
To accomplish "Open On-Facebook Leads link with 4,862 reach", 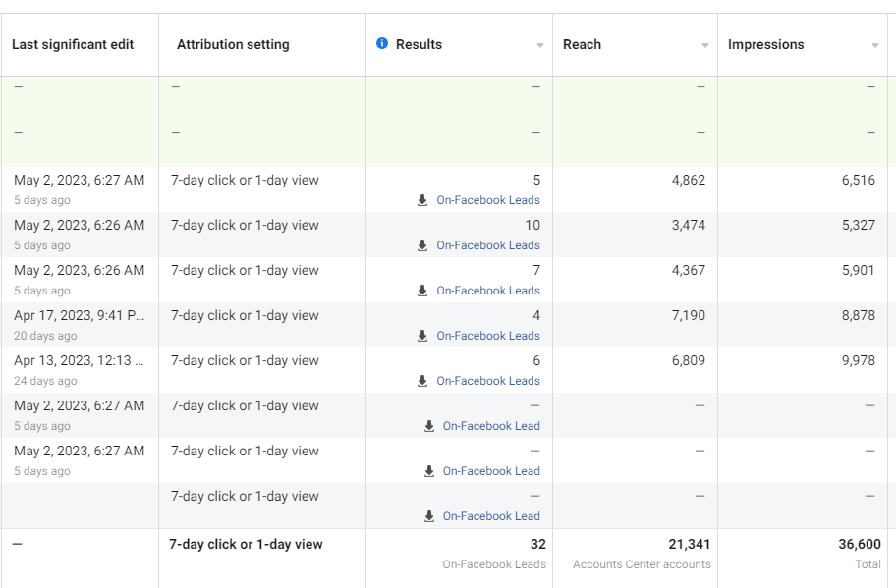I will click(488, 200).
